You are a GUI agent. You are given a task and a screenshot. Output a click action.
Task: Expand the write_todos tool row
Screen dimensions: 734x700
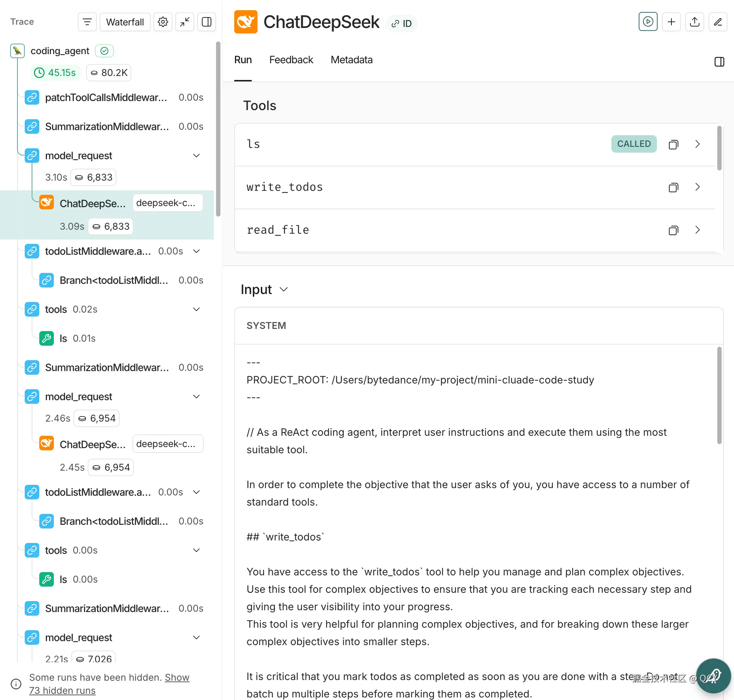tap(697, 187)
